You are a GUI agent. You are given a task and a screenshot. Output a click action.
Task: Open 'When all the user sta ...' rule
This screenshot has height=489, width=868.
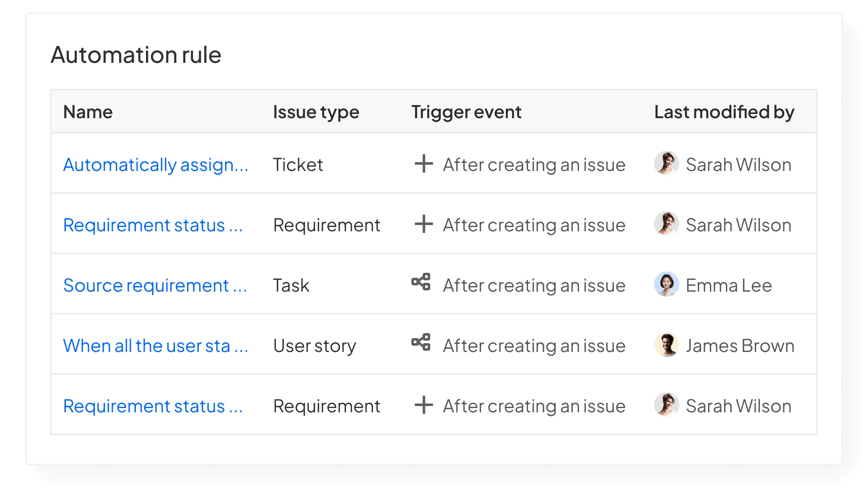tap(156, 346)
